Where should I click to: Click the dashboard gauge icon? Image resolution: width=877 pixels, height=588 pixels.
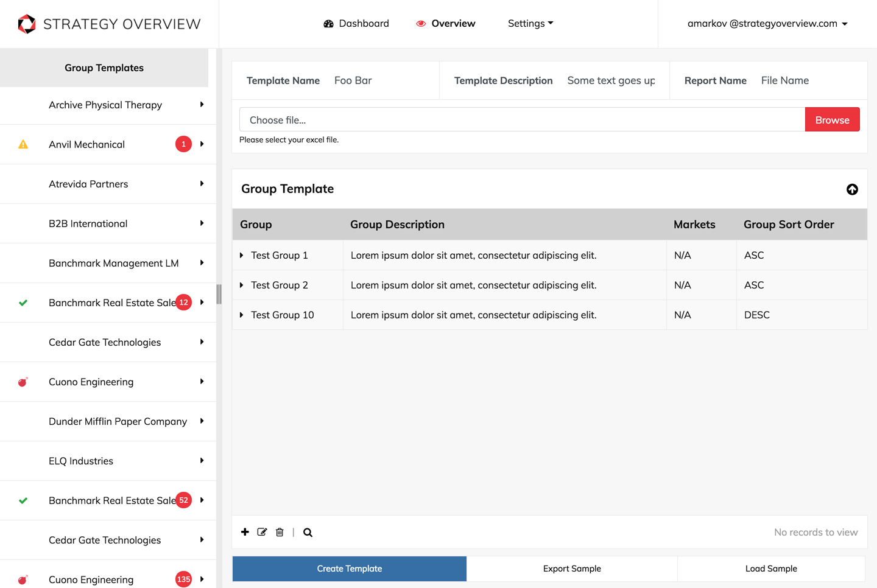pyautogui.click(x=328, y=24)
